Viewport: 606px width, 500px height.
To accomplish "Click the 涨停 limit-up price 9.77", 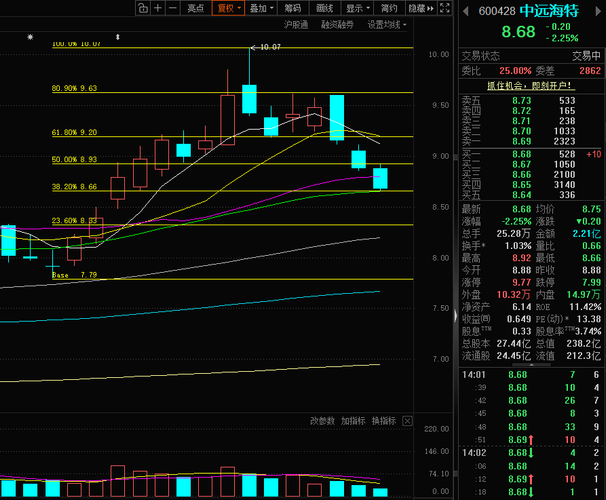I will (521, 282).
